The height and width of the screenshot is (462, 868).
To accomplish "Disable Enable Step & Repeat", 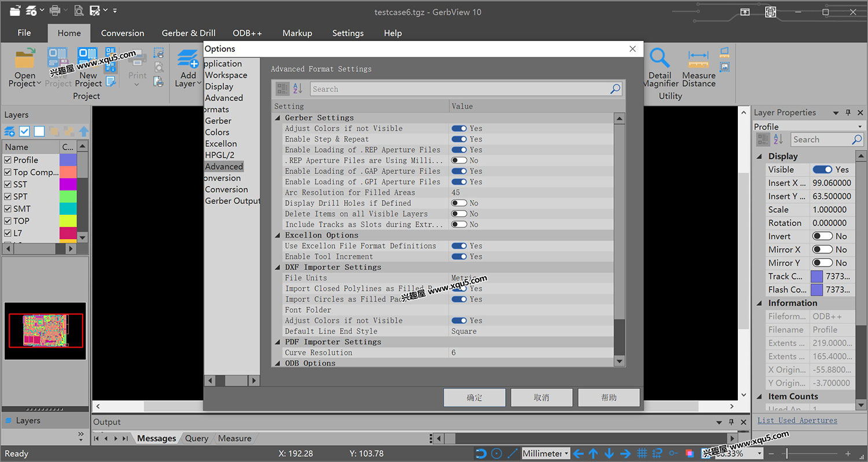I will pyautogui.click(x=459, y=139).
